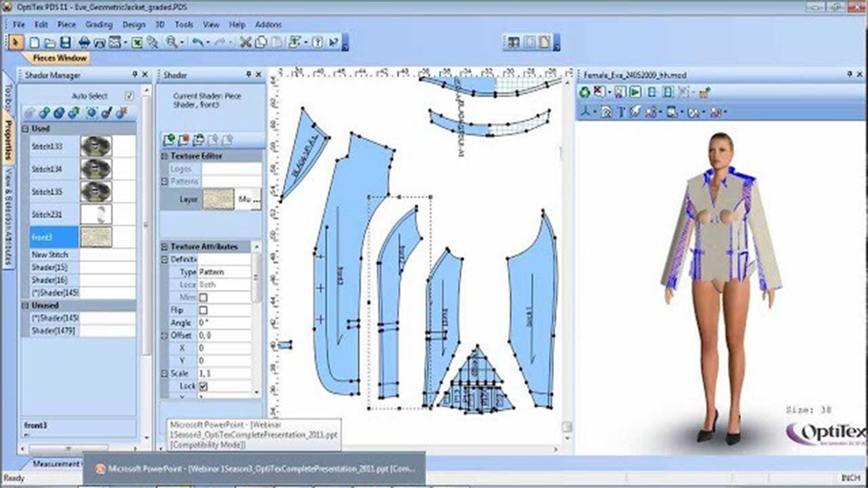Collapse the Used shaders group
868x488 pixels.
26,129
